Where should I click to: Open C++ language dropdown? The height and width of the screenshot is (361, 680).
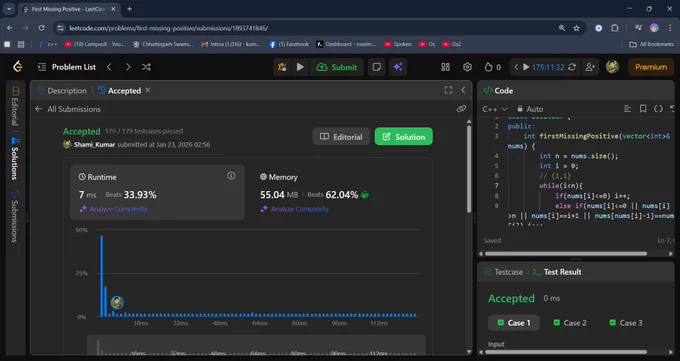pyautogui.click(x=494, y=109)
